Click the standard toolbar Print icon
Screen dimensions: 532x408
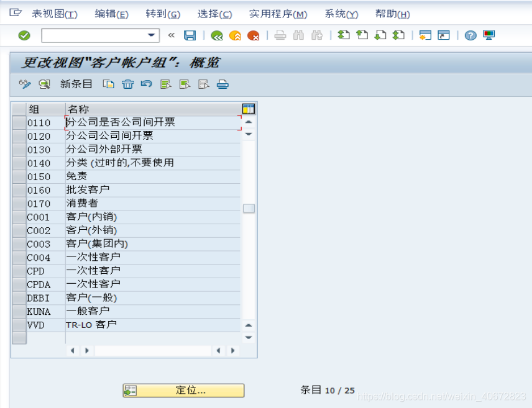click(280, 35)
